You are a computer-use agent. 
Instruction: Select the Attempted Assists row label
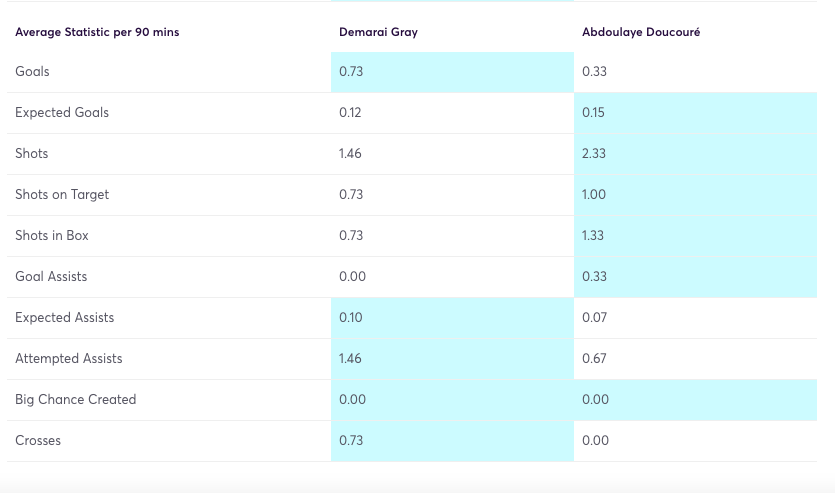click(69, 358)
